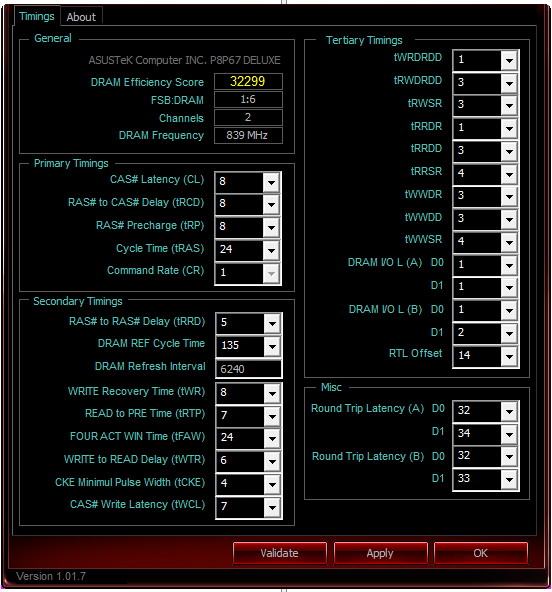Image resolution: width=552 pixels, height=592 pixels.
Task: Open the tertiary tRRDD dropdown
Action: pos(509,152)
